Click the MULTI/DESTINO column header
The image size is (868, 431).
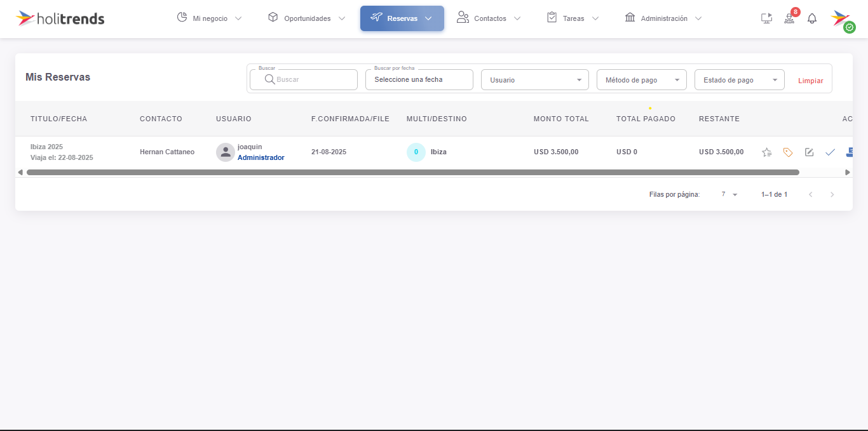pos(437,119)
